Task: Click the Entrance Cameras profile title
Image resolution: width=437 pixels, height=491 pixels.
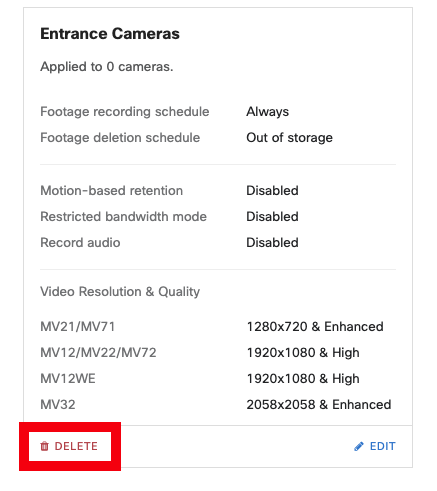Action: click(x=110, y=34)
